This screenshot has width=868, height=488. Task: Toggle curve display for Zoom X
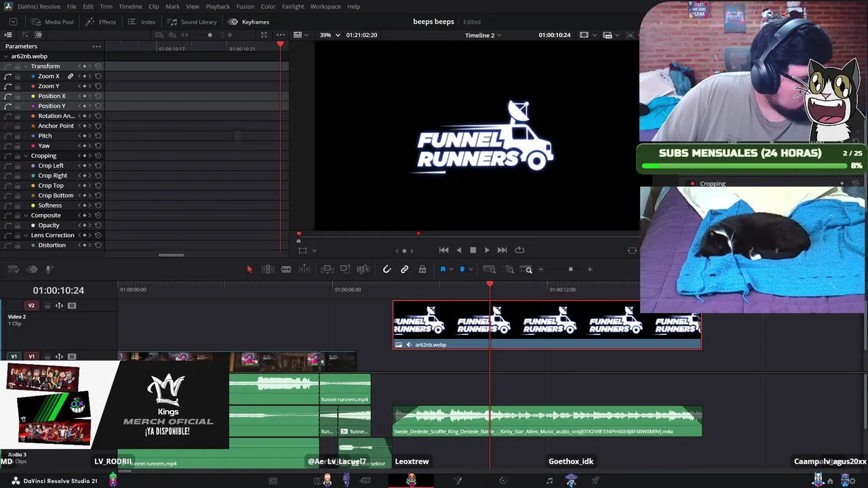pos(7,77)
